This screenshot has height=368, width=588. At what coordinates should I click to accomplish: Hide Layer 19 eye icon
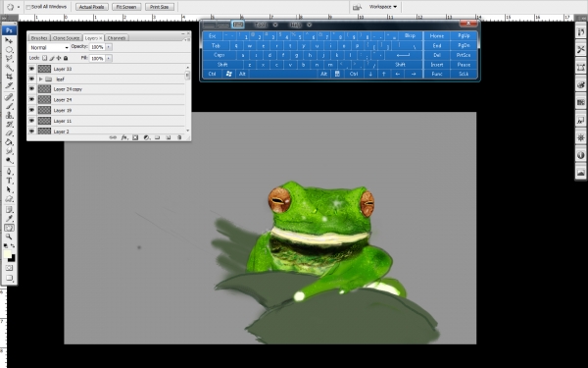[31, 110]
